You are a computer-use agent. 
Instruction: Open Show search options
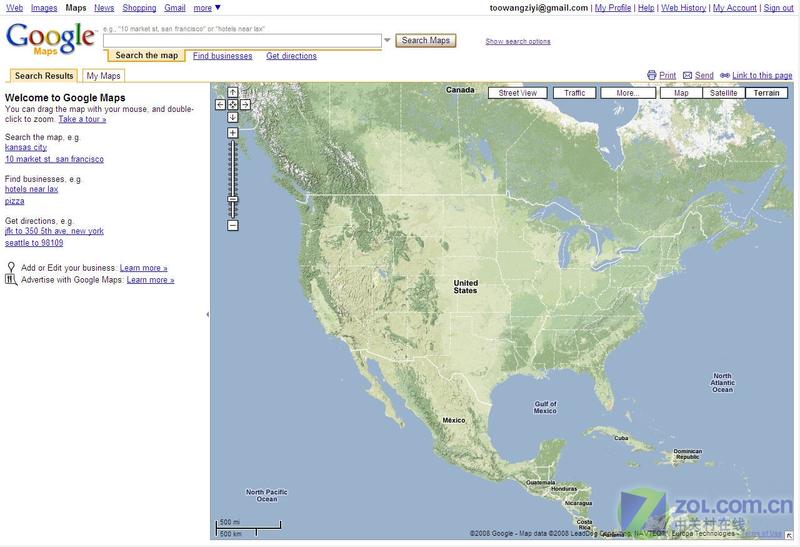tap(518, 41)
